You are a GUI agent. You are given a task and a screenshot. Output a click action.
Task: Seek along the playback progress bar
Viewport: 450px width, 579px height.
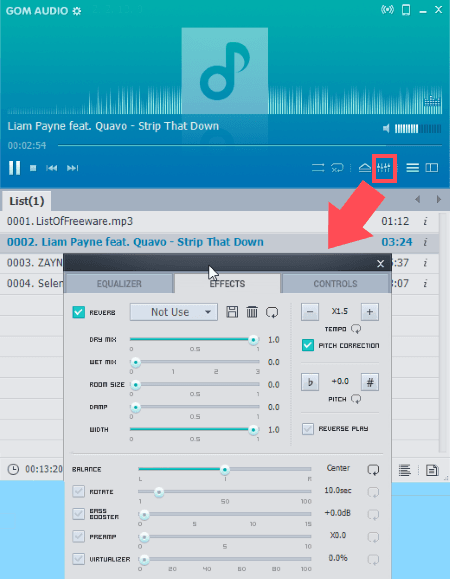[250, 145]
